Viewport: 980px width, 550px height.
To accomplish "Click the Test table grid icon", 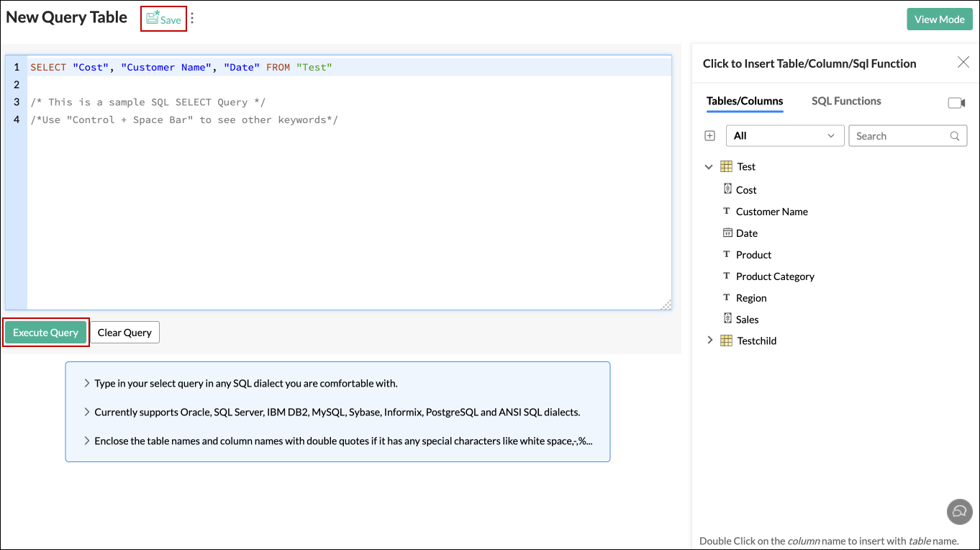I will tap(726, 166).
